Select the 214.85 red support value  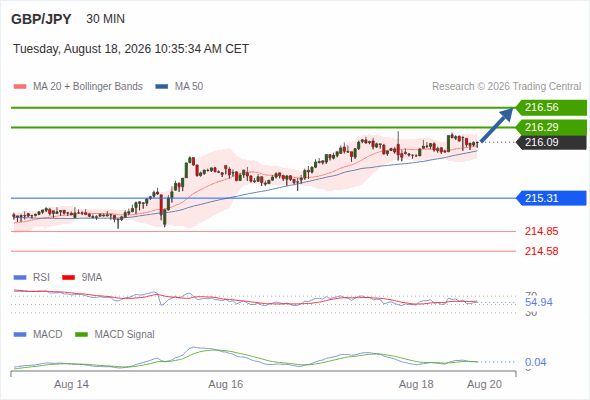[x=541, y=231]
